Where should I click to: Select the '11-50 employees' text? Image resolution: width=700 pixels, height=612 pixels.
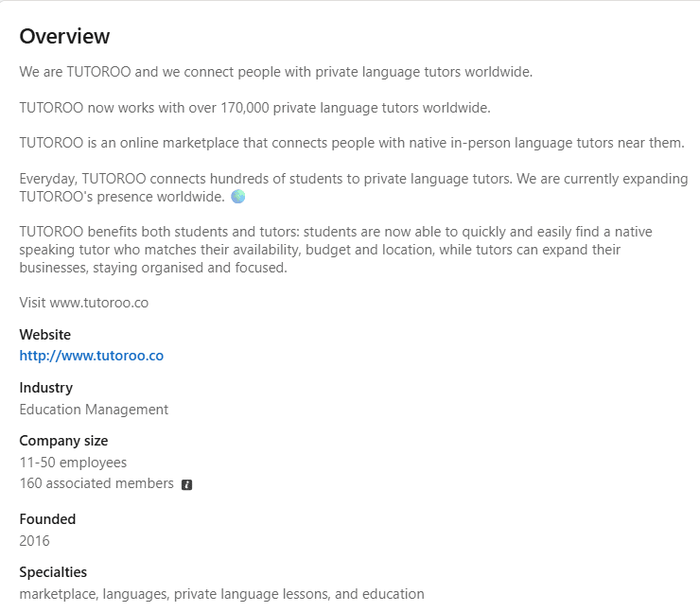pyautogui.click(x=73, y=463)
